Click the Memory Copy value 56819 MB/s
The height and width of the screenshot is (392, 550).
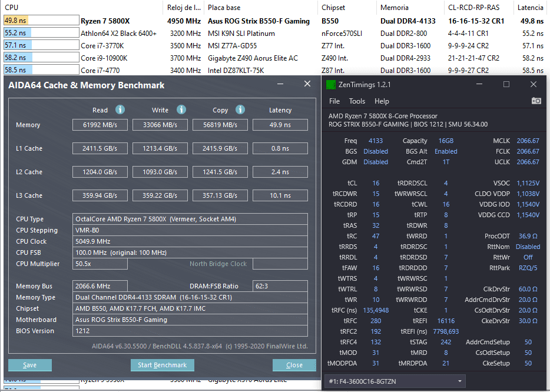(x=220, y=125)
